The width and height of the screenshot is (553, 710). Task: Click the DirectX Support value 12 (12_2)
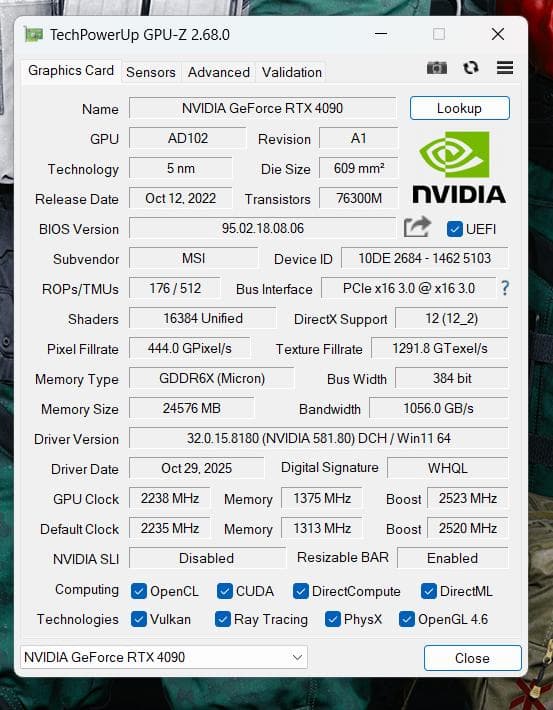(452, 318)
